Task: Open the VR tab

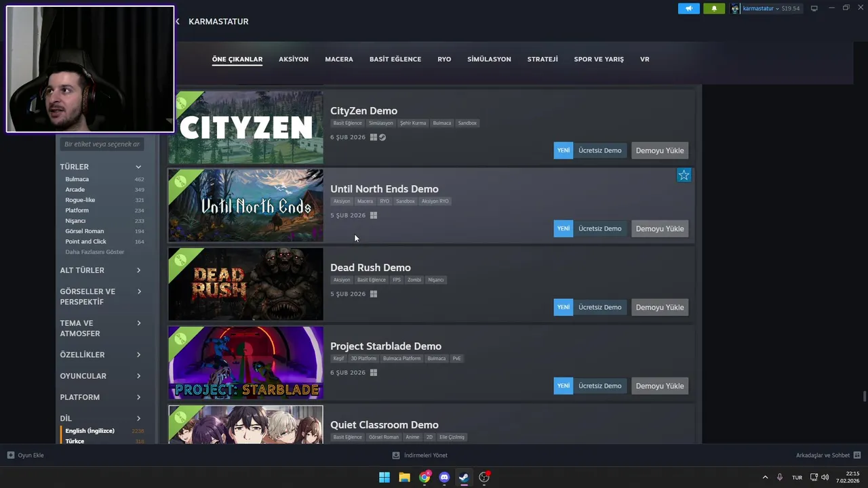Action: (645, 59)
